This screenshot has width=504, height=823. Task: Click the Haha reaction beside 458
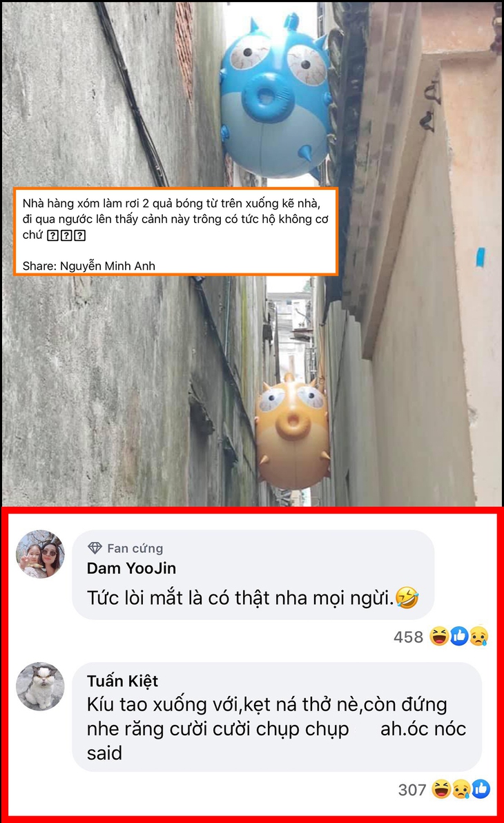tap(439, 636)
